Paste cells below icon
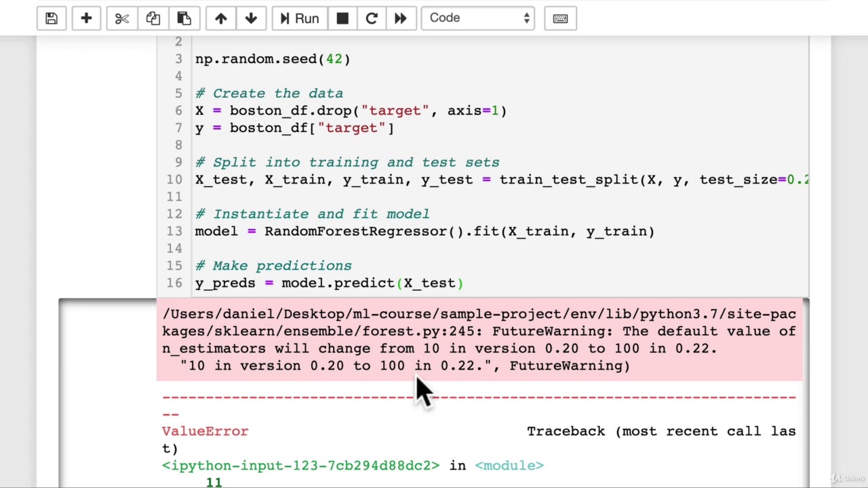Image resolution: width=868 pixels, height=488 pixels. [184, 18]
